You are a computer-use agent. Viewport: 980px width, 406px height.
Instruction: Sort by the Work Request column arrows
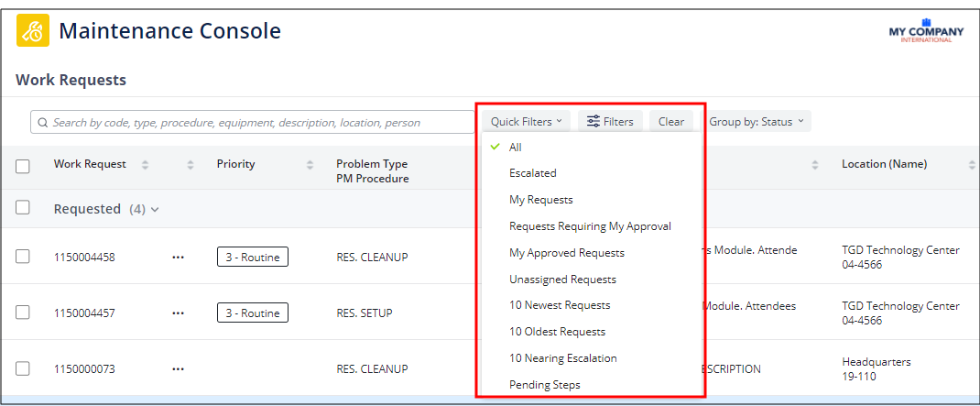coord(145,165)
